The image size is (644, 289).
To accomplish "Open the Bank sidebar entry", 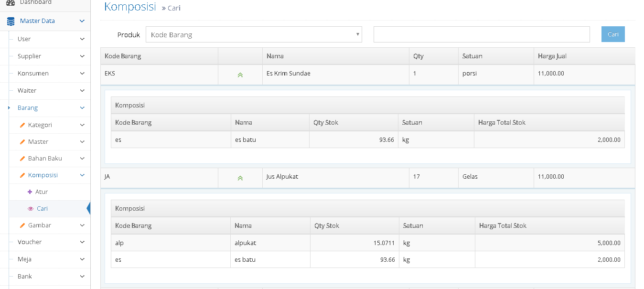I will point(25,277).
